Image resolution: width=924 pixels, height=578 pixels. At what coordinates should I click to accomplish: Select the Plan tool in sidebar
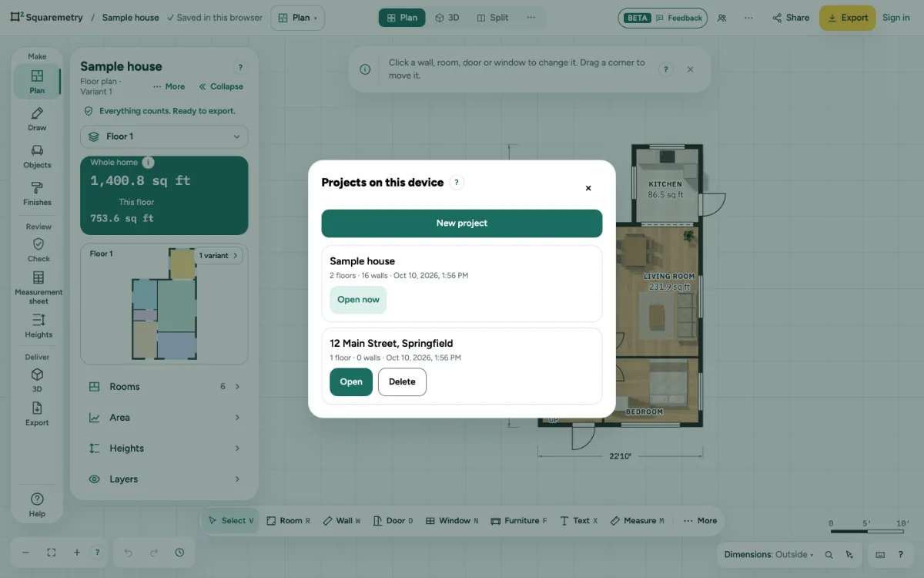[x=37, y=82]
